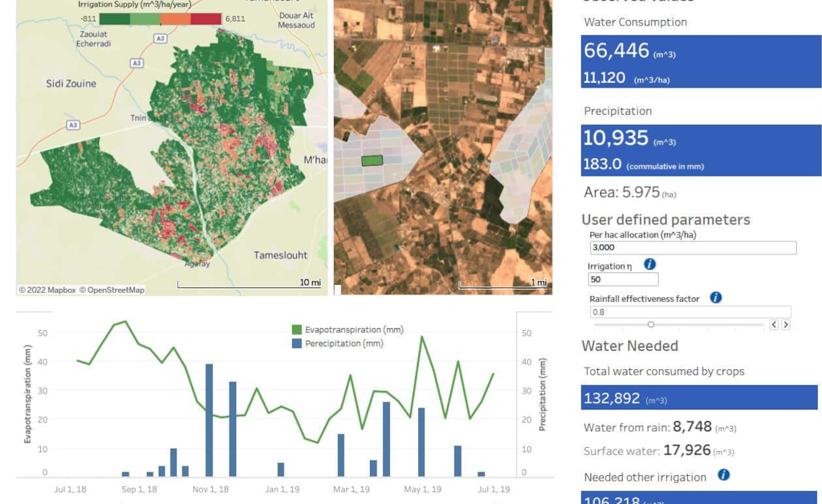Click the Water Consumption 66,446 value tile
The image size is (822, 504).
(701, 61)
